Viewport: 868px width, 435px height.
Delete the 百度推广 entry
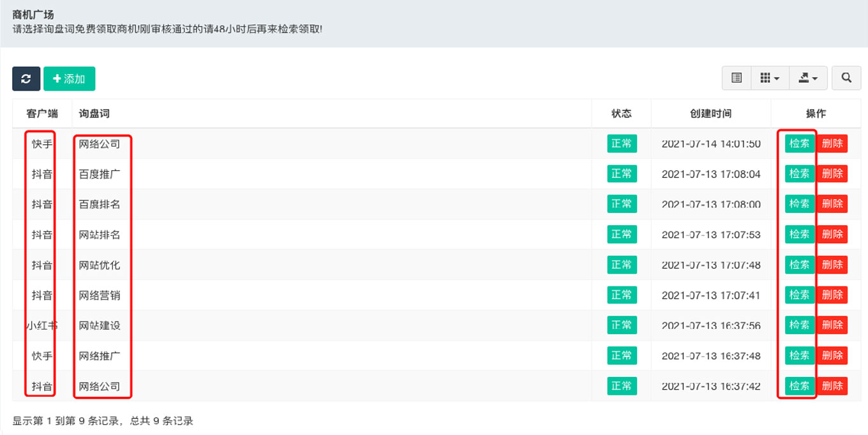(832, 173)
